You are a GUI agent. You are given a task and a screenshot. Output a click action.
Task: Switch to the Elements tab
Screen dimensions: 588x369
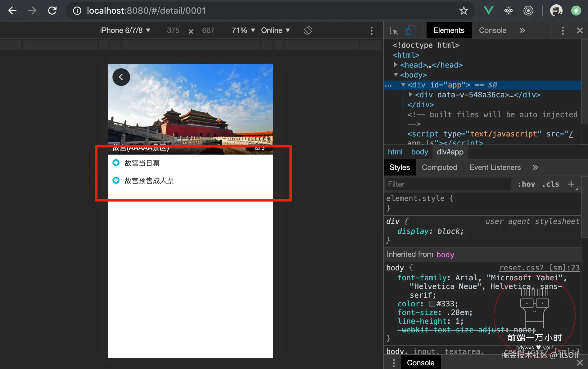pyautogui.click(x=449, y=30)
